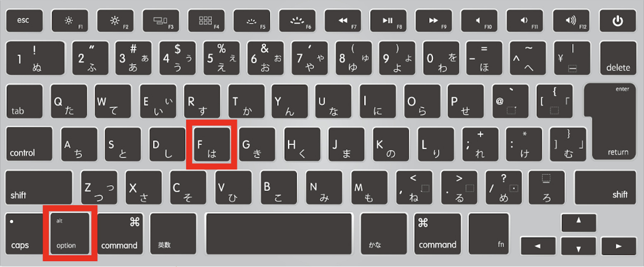Click the highlighted F は key

coord(212,144)
